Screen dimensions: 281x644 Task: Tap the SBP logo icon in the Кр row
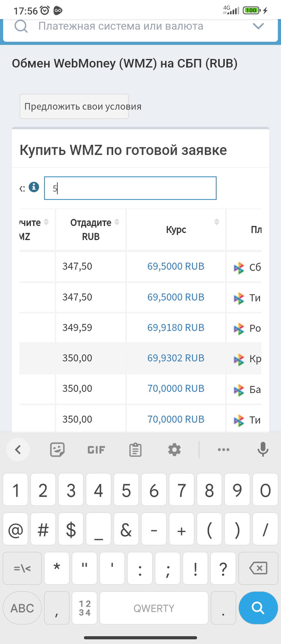pos(239,359)
